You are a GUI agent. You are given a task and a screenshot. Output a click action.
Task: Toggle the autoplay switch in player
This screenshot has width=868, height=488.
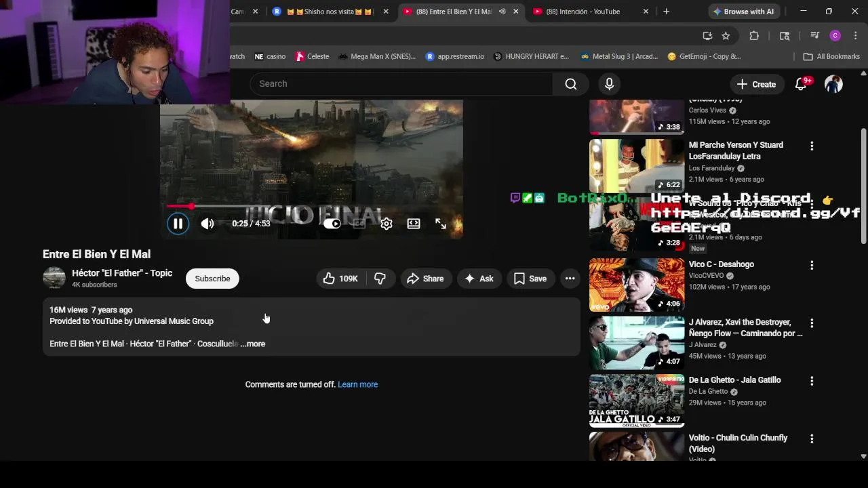(x=332, y=224)
